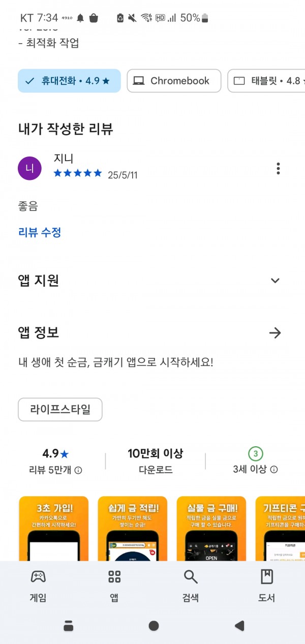This screenshot has height=644, width=305.
Task: Open the 앱 grid icon tab
Action: 114,576
